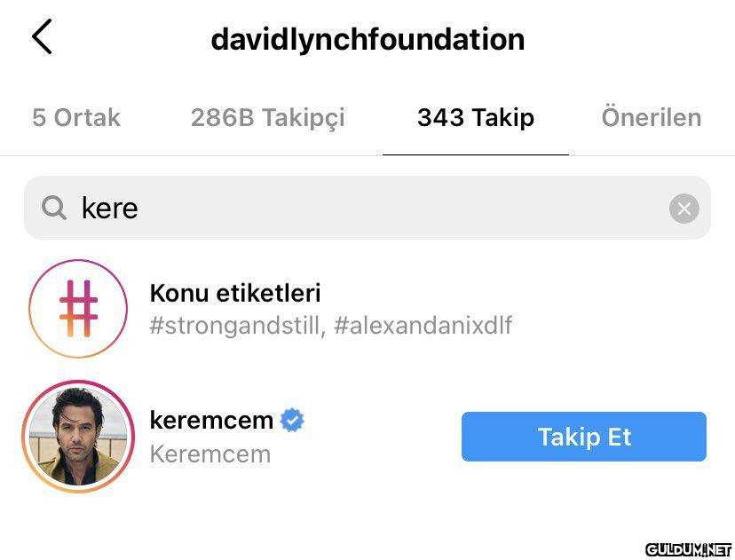This screenshot has width=735, height=560.
Task: Select the 343 Takip tab
Action: pos(476,118)
